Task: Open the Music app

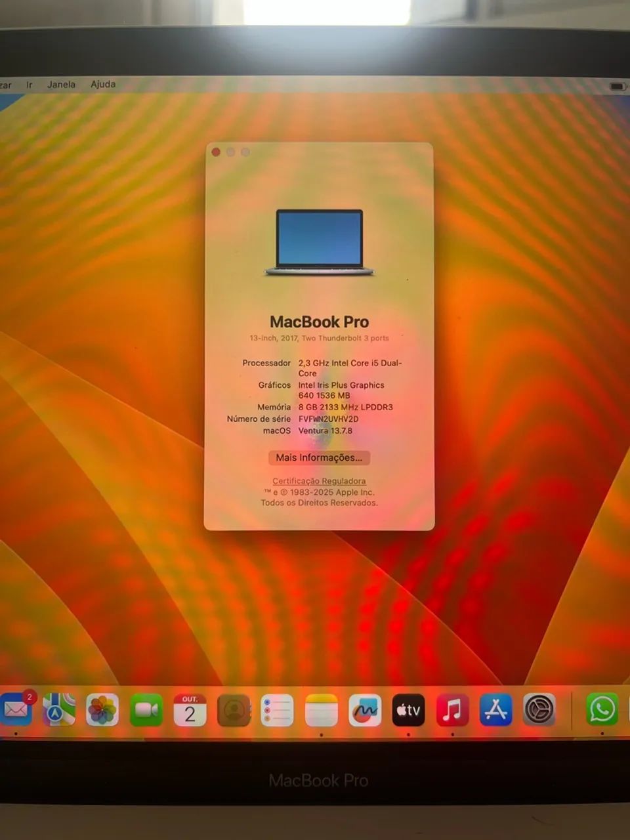Action: [x=452, y=709]
